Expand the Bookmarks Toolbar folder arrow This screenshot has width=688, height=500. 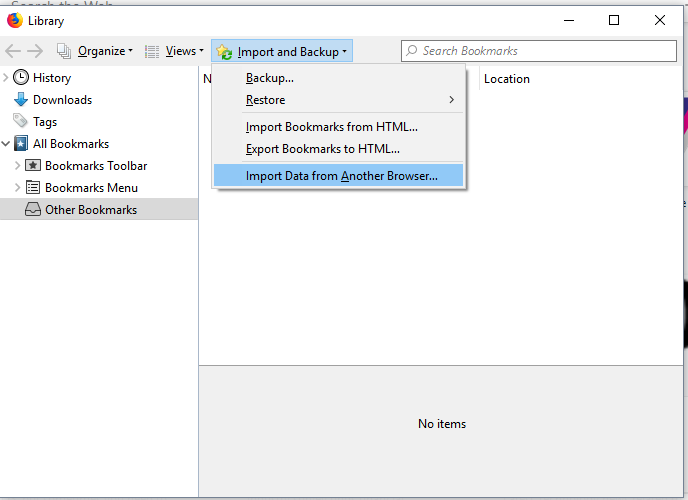coord(17,166)
